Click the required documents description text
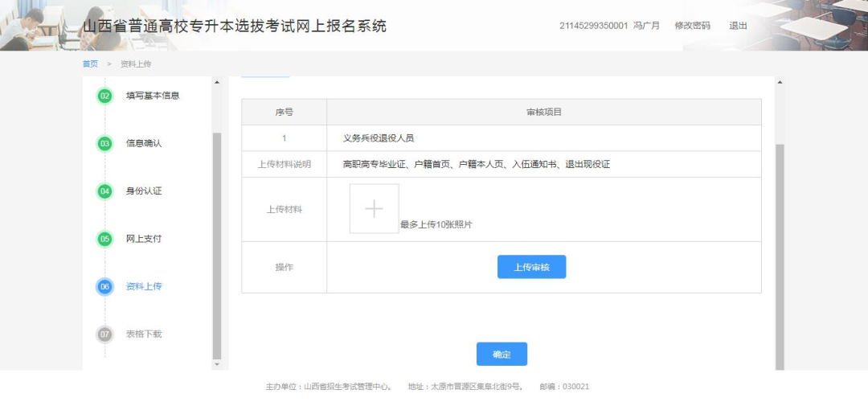The height and width of the screenshot is (402, 868). click(476, 165)
